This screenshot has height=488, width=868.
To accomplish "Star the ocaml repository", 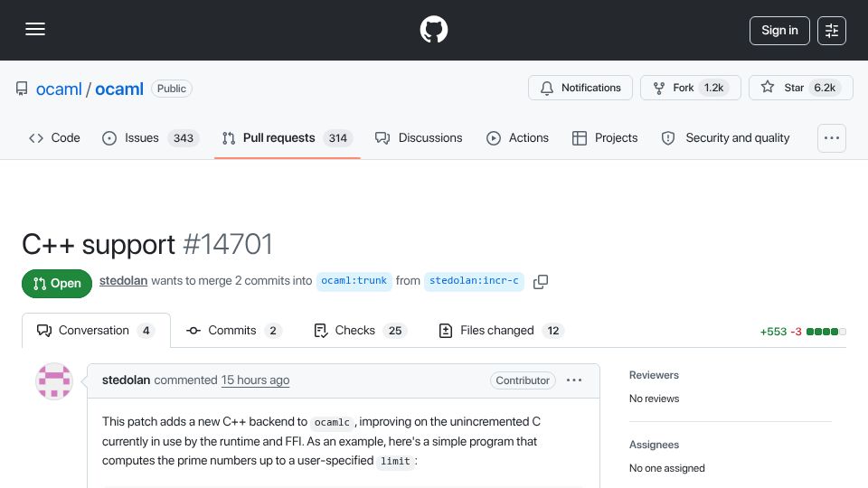I will 800,88.
